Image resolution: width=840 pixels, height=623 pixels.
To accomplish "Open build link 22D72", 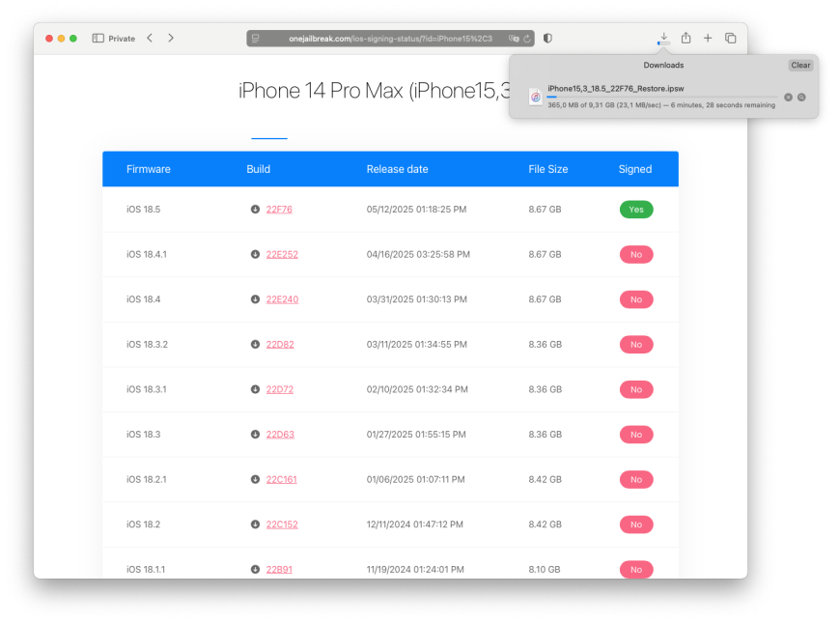I will coord(280,389).
